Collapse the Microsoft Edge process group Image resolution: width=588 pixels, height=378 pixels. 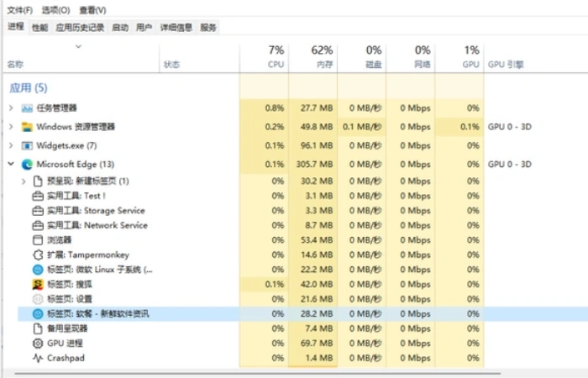pos(10,164)
